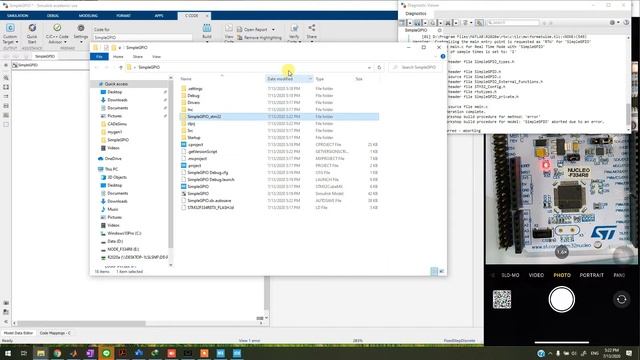Click the Code for SimpleGPIO input field
The width and height of the screenshot is (640, 360).
[142, 37]
